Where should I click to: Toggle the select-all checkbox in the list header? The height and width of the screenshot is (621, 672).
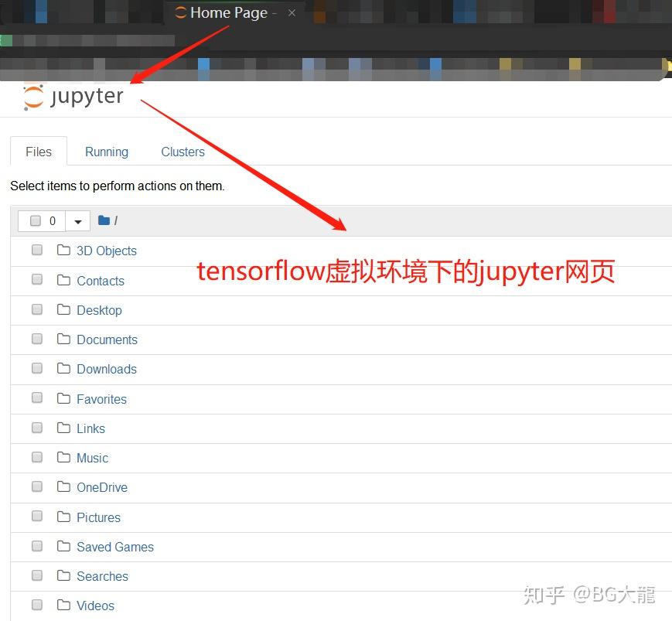(x=35, y=220)
